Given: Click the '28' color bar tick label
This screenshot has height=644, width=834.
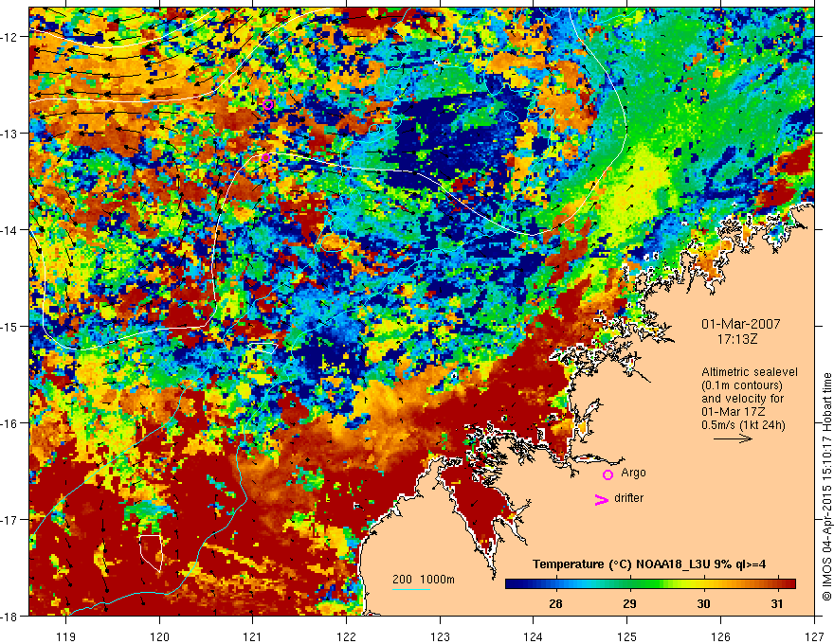Looking at the screenshot, I should point(555,604).
